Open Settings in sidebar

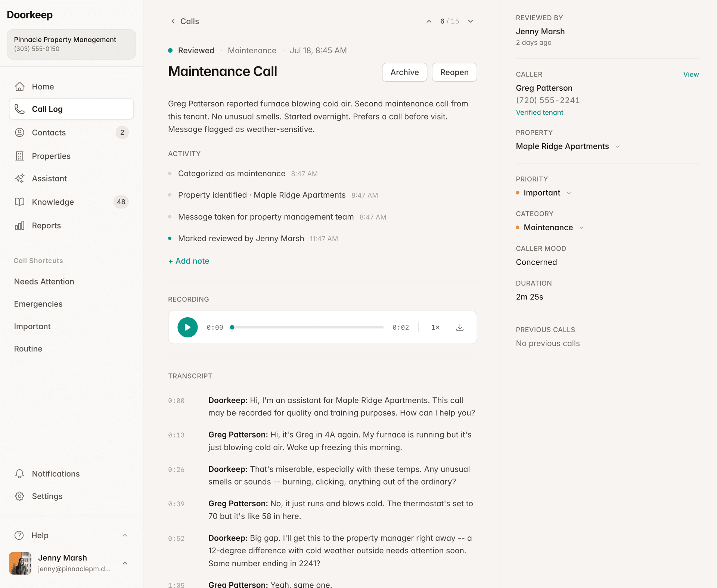click(x=71, y=496)
